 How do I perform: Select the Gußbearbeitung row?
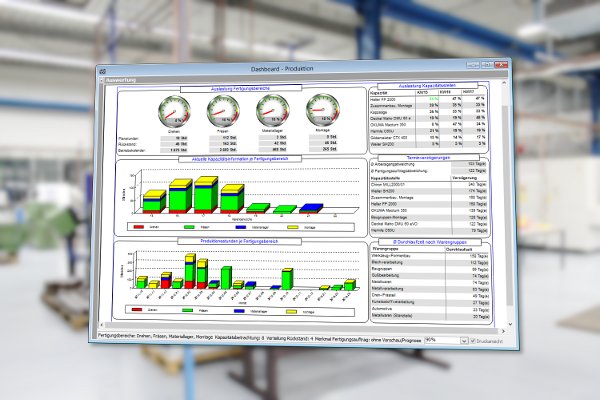pos(430,276)
